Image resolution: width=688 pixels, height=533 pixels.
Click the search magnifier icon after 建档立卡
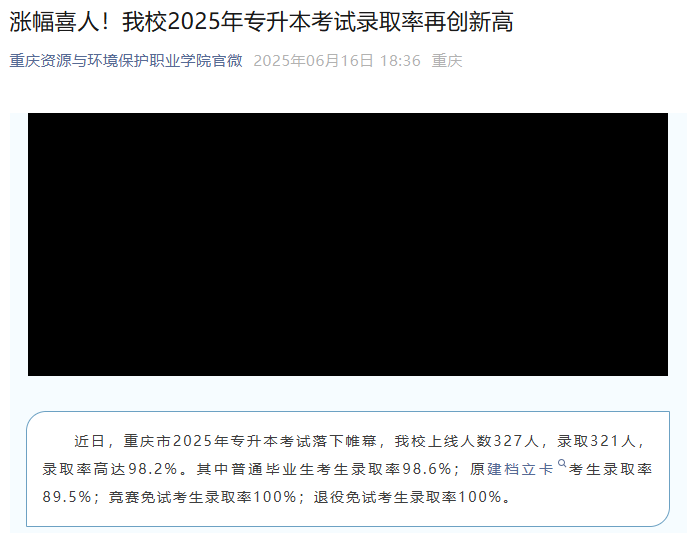click(562, 463)
